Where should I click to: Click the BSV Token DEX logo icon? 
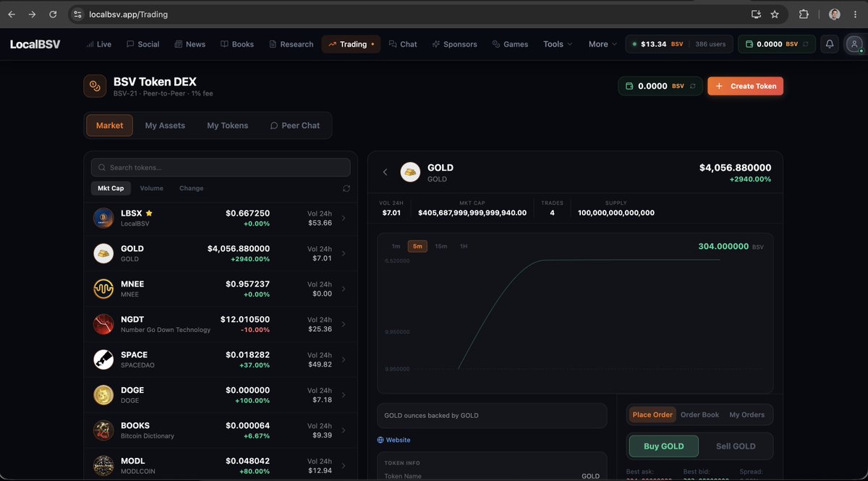tap(95, 86)
